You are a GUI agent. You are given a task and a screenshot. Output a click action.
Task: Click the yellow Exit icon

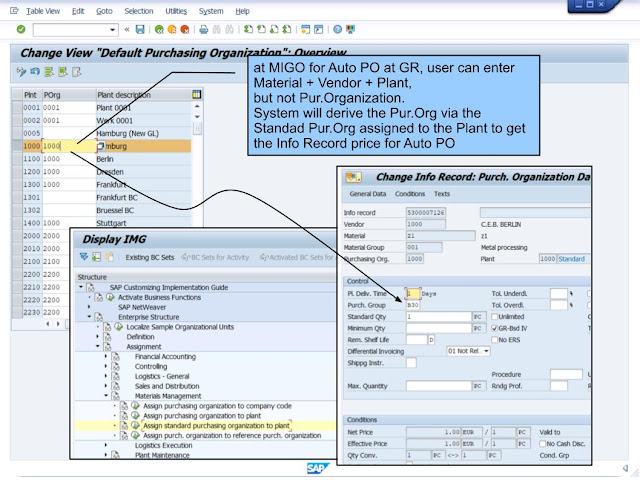(172, 29)
